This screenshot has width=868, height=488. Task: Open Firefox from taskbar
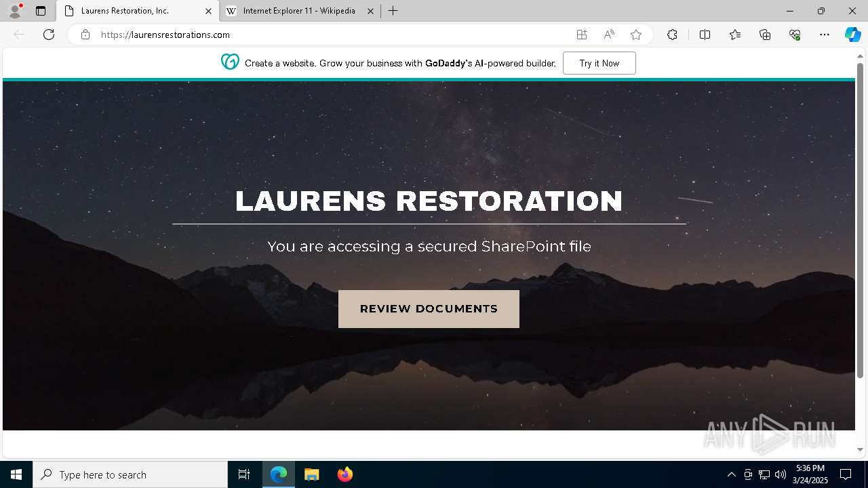pos(344,474)
